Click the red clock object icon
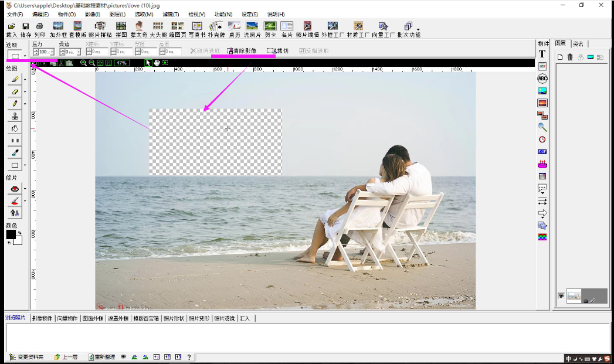This screenshot has height=364, width=614. point(542,140)
